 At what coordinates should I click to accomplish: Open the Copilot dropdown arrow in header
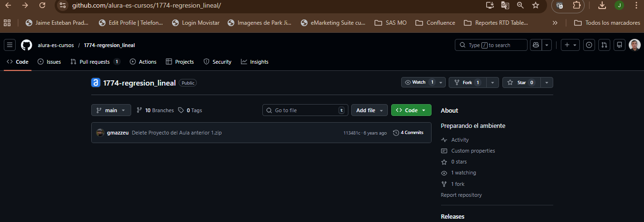(x=547, y=45)
